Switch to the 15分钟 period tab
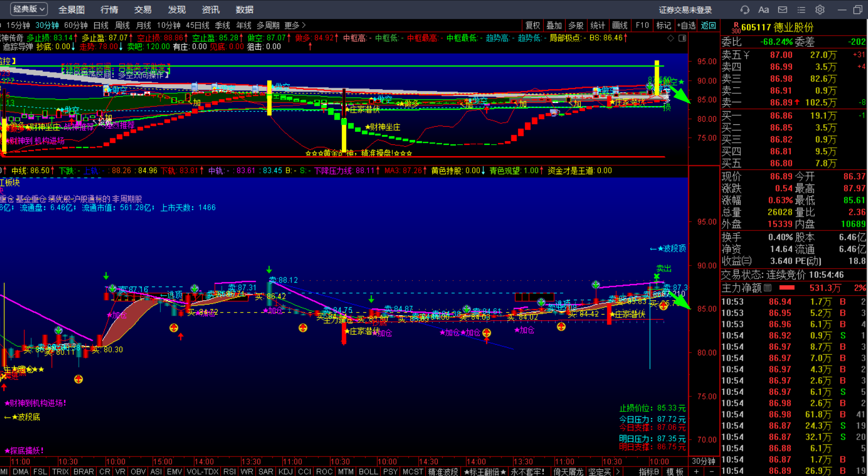Viewport: 868px width, 476px height. pos(18,25)
